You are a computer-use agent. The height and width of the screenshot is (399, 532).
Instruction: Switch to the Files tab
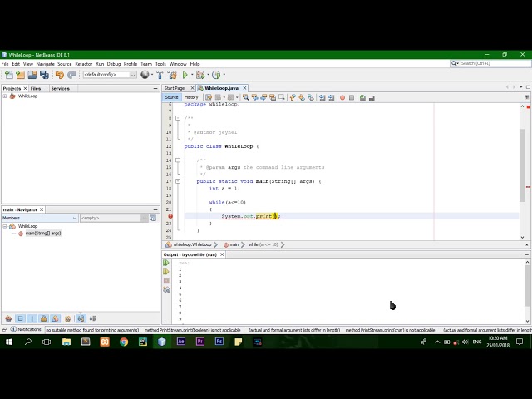coord(36,89)
